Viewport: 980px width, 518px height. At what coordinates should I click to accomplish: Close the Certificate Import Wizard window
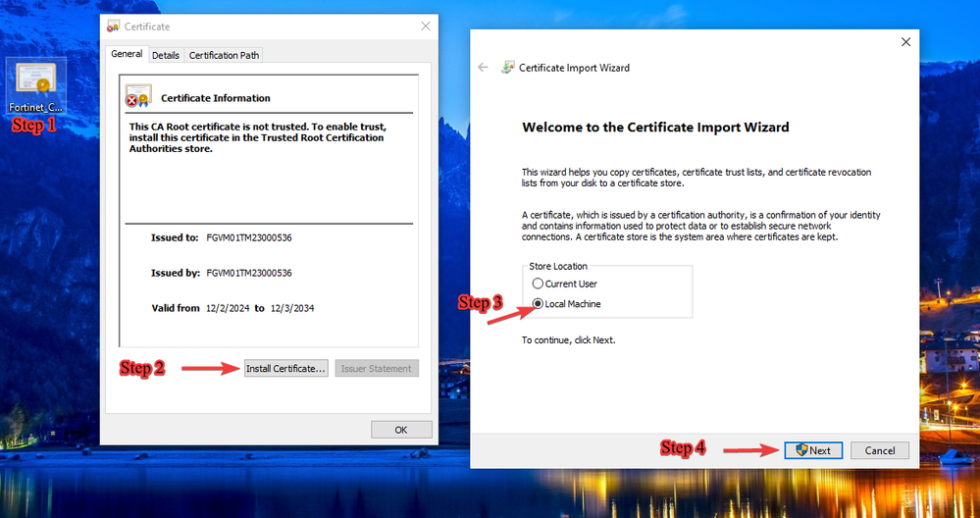(x=905, y=42)
